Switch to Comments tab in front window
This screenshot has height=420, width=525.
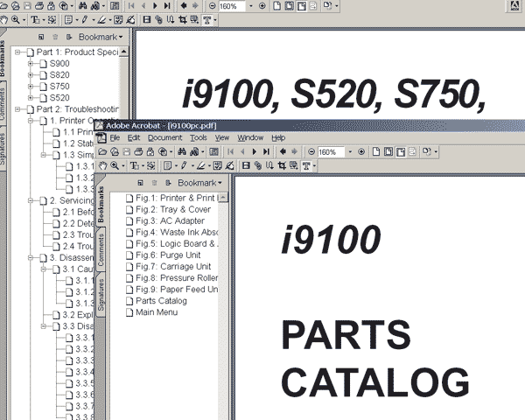click(x=101, y=250)
